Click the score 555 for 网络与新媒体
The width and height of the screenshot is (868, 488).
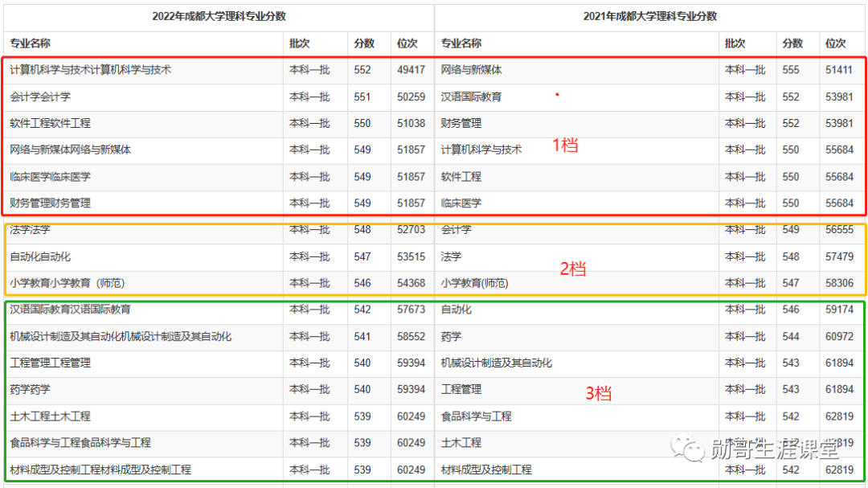[791, 70]
